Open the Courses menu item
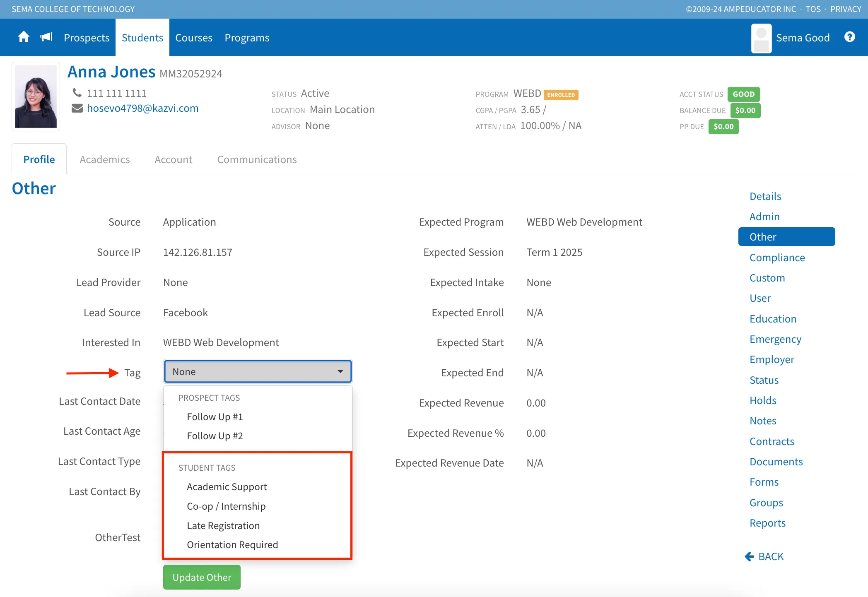This screenshot has width=868, height=597. pyautogui.click(x=194, y=38)
